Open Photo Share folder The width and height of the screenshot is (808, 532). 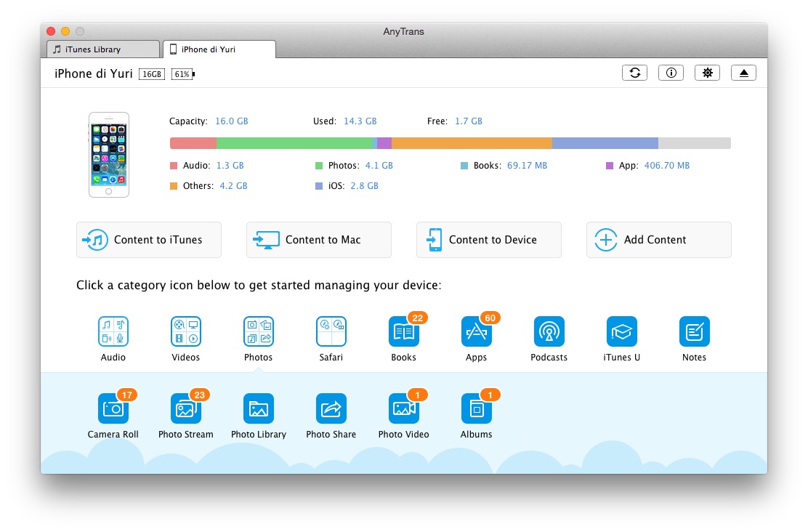pyautogui.click(x=331, y=408)
